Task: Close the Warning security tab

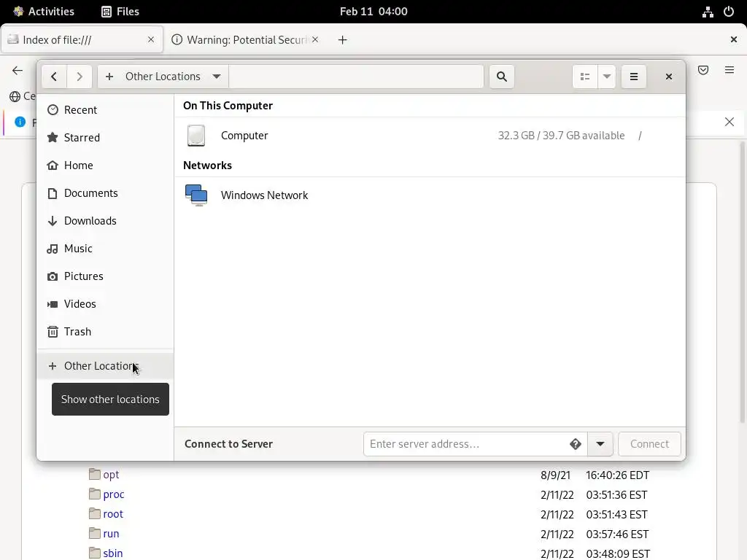Action: pyautogui.click(x=315, y=39)
